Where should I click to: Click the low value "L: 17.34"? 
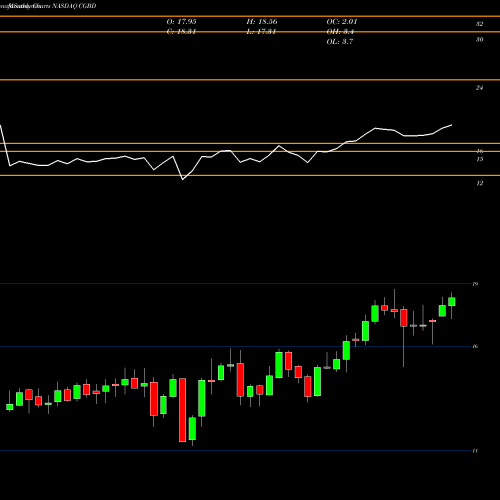[x=261, y=32]
